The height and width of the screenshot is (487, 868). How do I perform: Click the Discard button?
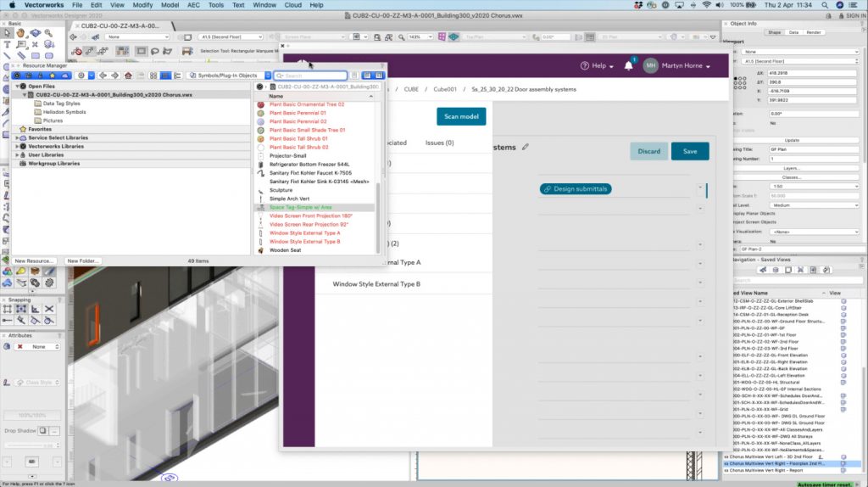pyautogui.click(x=648, y=151)
